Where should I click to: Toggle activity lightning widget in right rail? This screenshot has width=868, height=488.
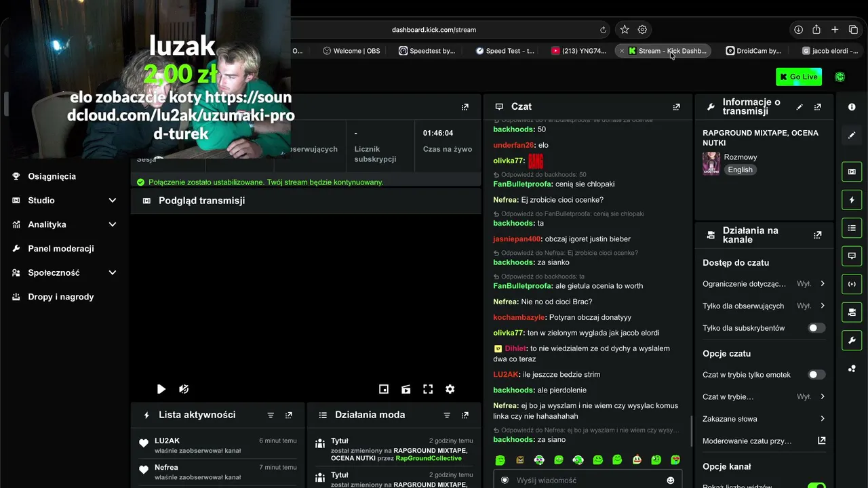point(852,200)
